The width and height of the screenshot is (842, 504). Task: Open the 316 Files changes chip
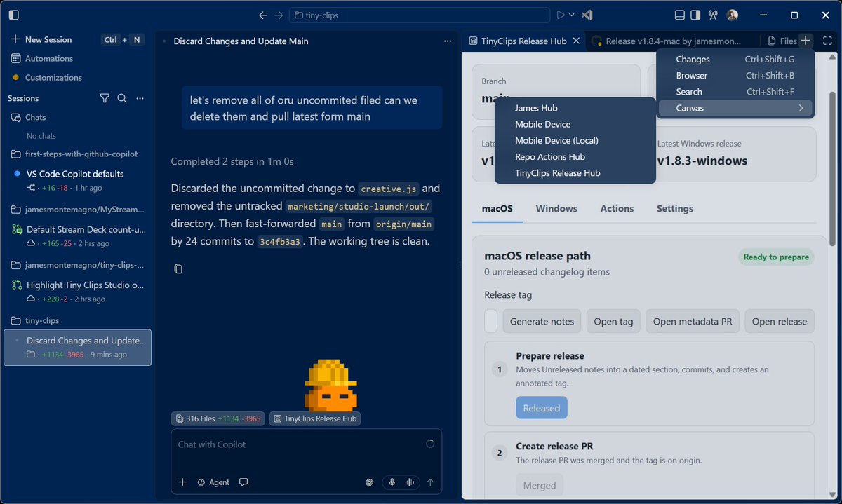point(218,418)
